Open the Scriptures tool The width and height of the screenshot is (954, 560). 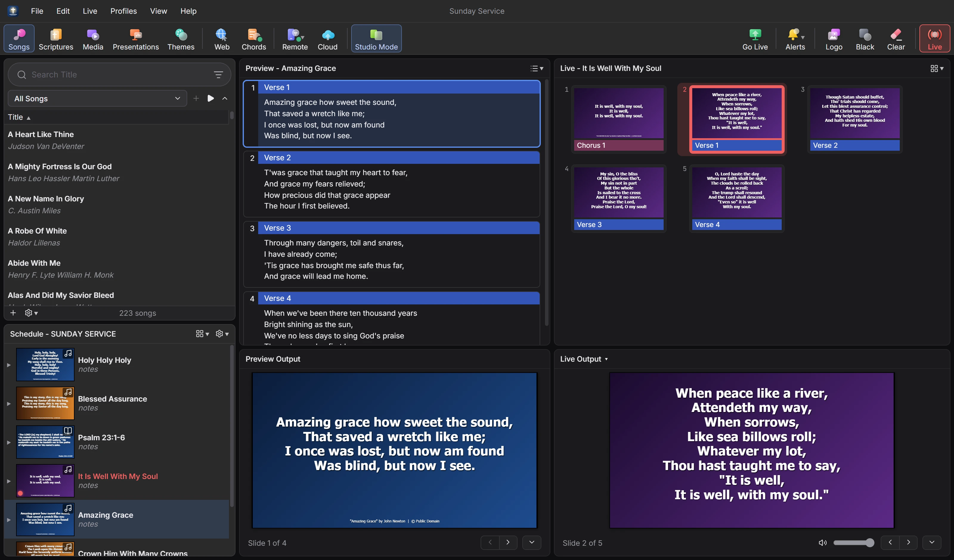click(56, 39)
